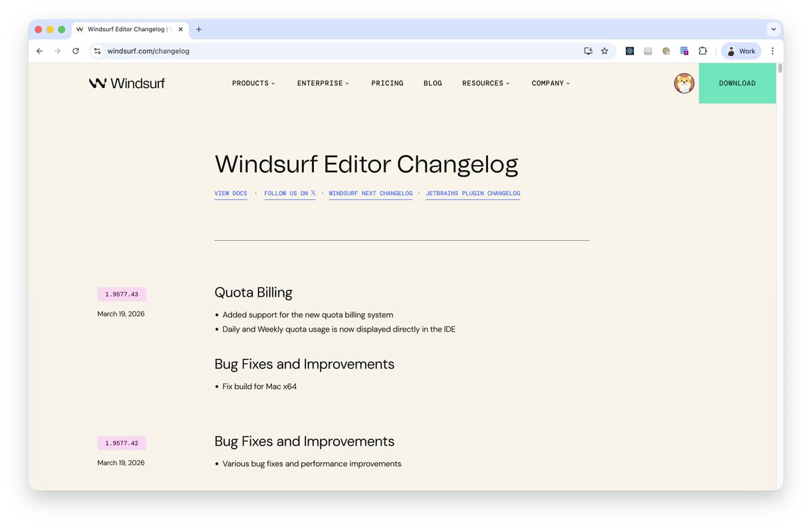Image resolution: width=812 pixels, height=528 pixels.
Task: Click the Windsurf Editor Changelog title
Action: [367, 164]
